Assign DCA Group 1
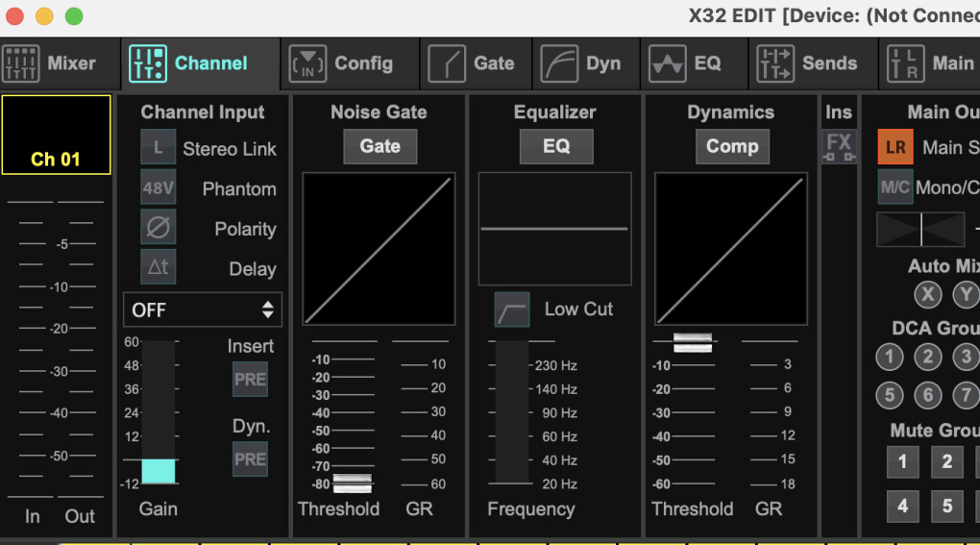Image resolution: width=980 pixels, height=545 pixels. tap(890, 357)
